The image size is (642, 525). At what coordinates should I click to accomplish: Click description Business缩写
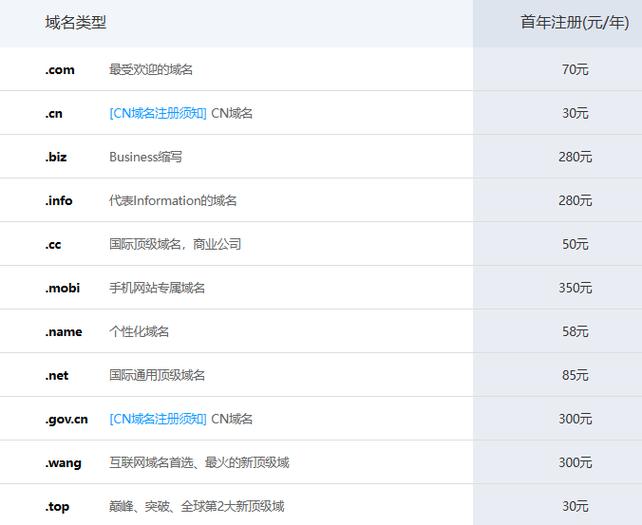point(145,157)
